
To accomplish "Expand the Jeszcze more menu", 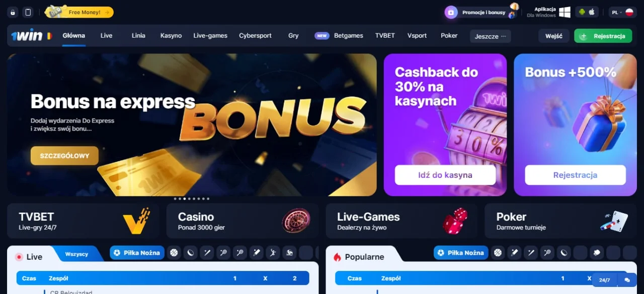I will click(491, 36).
